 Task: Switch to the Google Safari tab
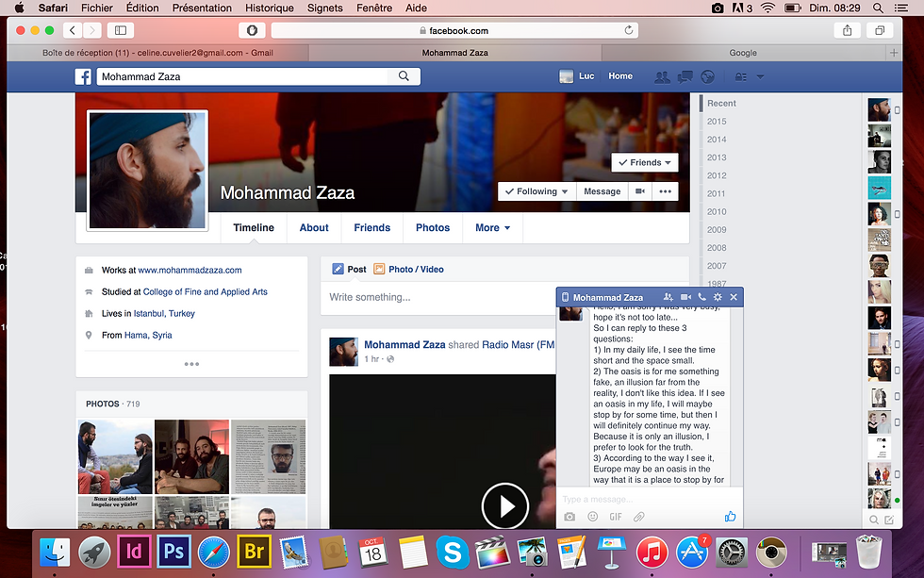point(743,53)
